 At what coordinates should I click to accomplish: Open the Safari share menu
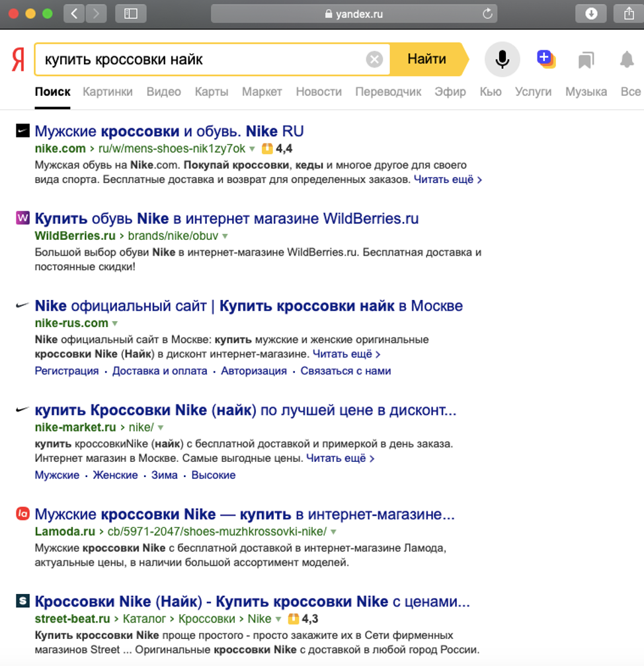coord(629,14)
